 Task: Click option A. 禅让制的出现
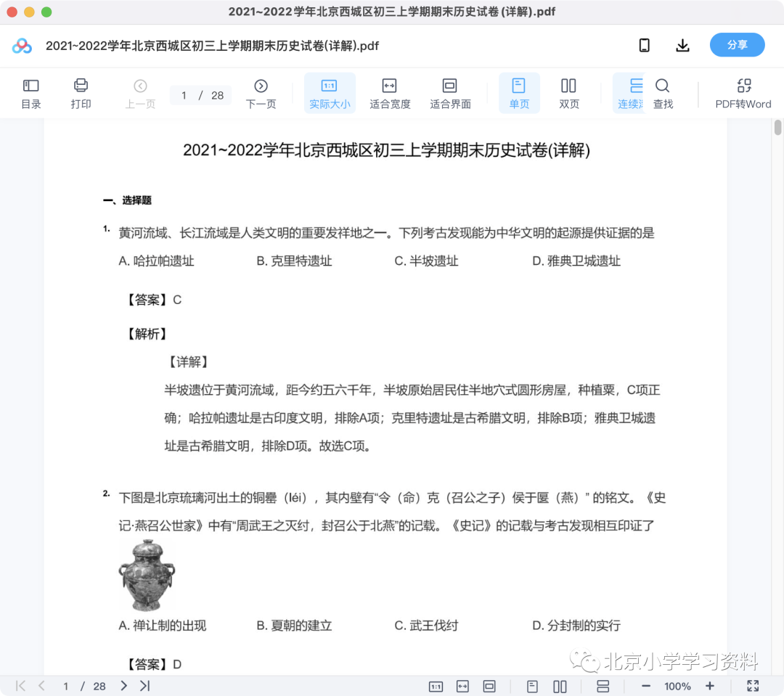point(162,626)
